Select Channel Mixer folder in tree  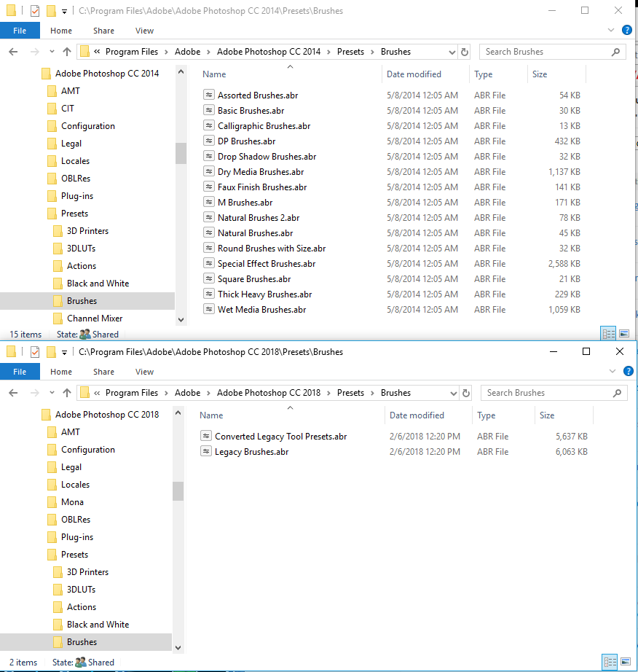[x=95, y=319]
